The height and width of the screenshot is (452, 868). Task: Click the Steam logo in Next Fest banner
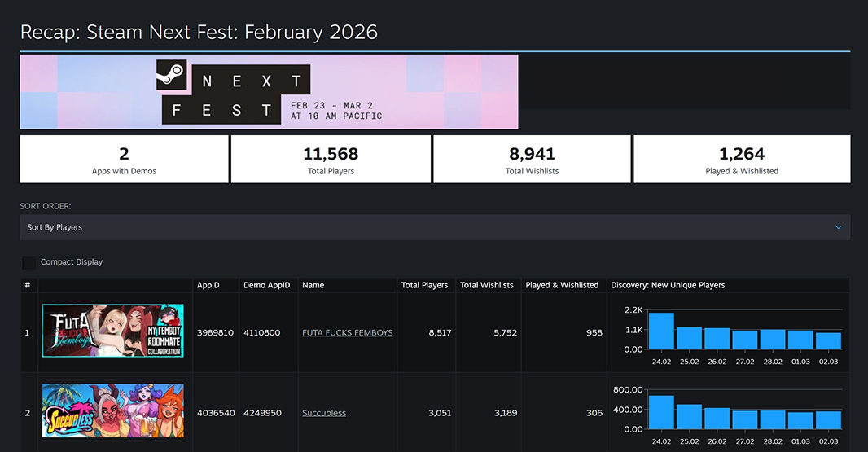(x=171, y=75)
